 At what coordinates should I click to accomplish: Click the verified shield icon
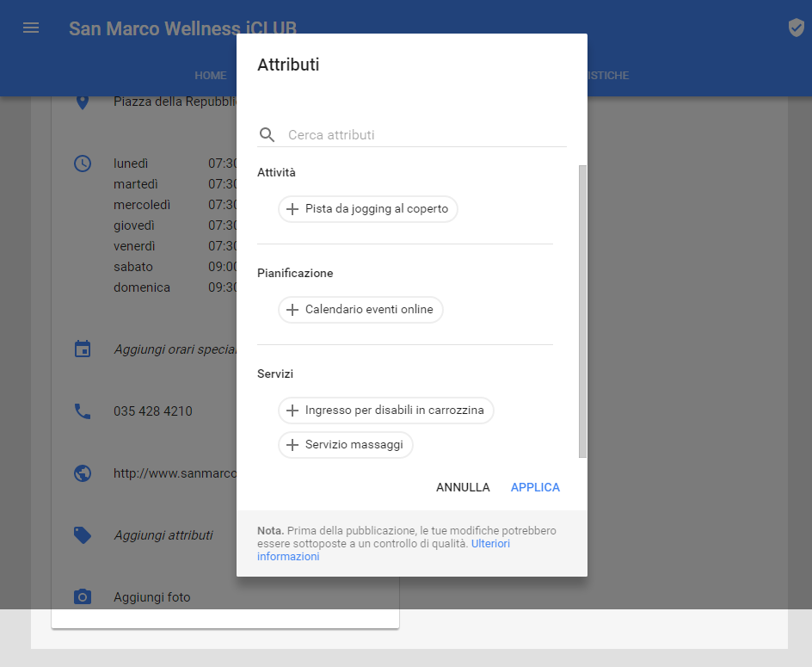[x=796, y=28]
